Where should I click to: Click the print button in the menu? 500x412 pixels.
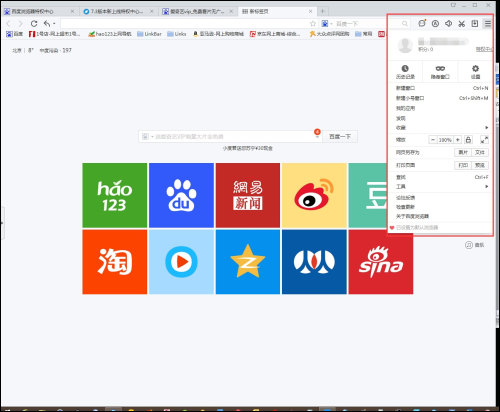(x=463, y=165)
